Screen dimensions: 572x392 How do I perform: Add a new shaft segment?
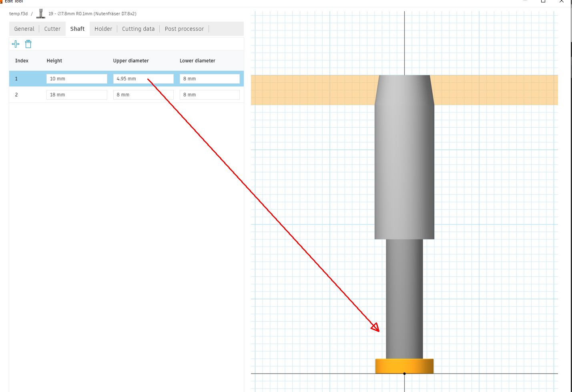click(15, 44)
